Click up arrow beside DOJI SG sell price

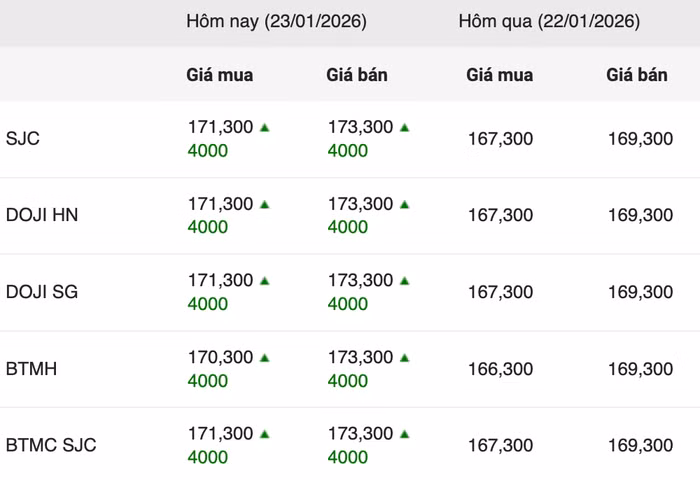click(405, 281)
